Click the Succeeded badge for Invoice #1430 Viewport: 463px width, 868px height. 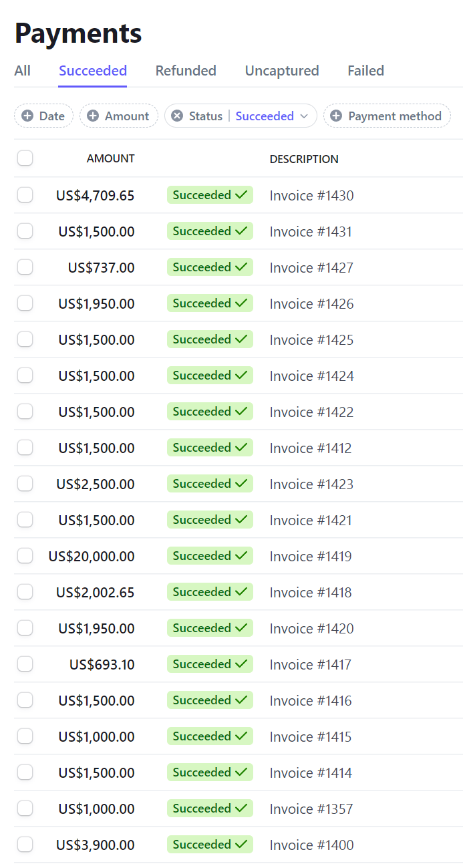(x=210, y=195)
